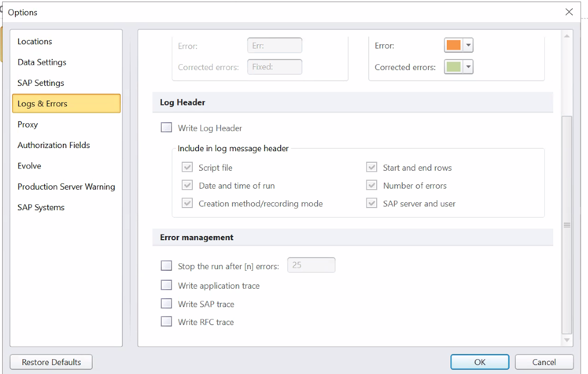Screen dimensions: 588x374
Task: Open Authorization Fields settings
Action: (x=54, y=145)
